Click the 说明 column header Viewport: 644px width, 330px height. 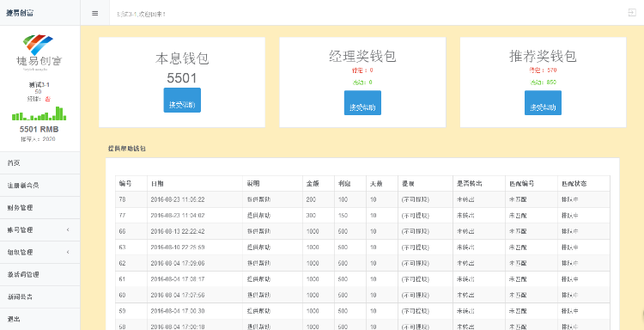tap(253, 184)
